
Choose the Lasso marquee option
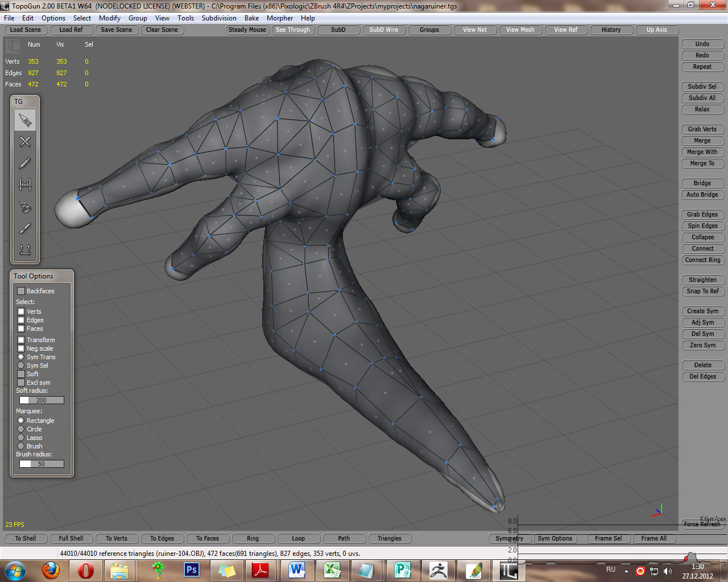tap(21, 438)
